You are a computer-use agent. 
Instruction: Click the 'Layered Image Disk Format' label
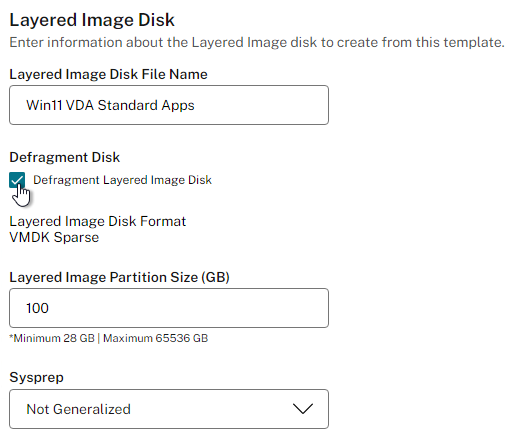[x=97, y=221]
